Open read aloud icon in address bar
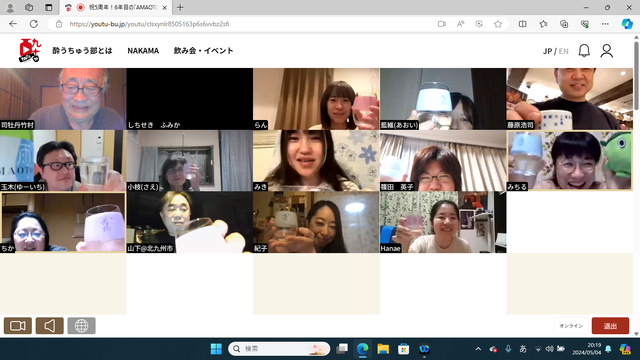Image resolution: width=640 pixels, height=360 pixels. [460, 24]
